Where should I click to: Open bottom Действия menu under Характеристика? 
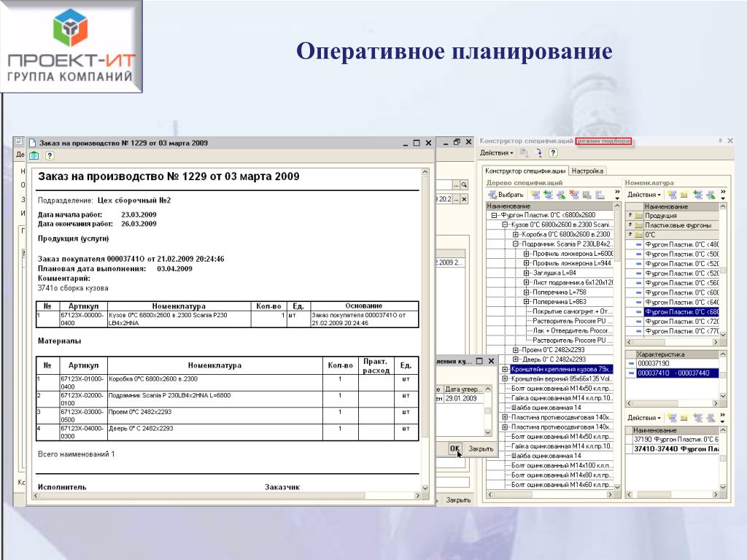point(644,418)
